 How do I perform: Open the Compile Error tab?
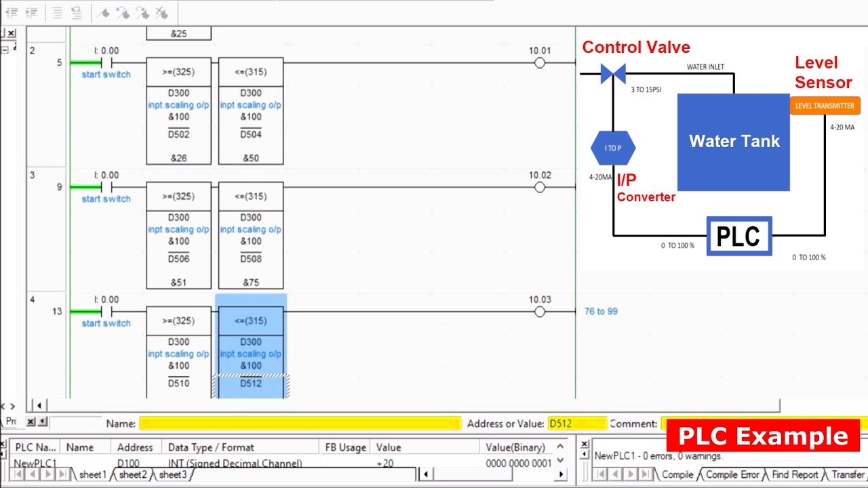click(x=732, y=474)
